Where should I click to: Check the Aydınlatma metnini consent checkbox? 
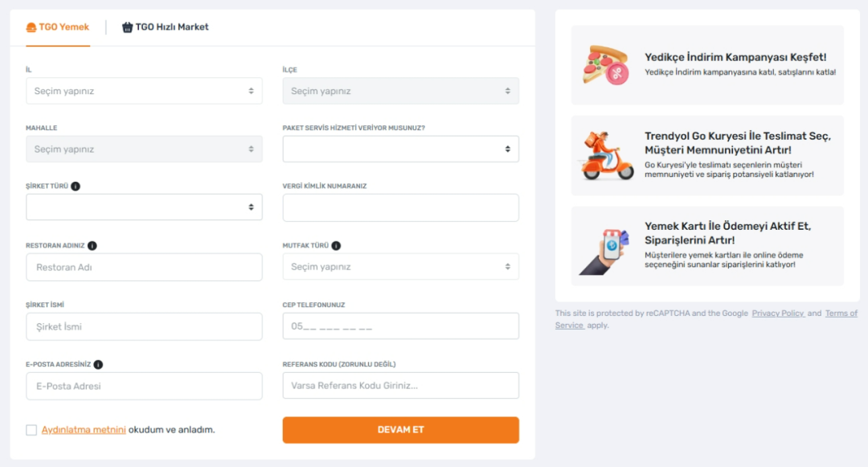pos(31,430)
